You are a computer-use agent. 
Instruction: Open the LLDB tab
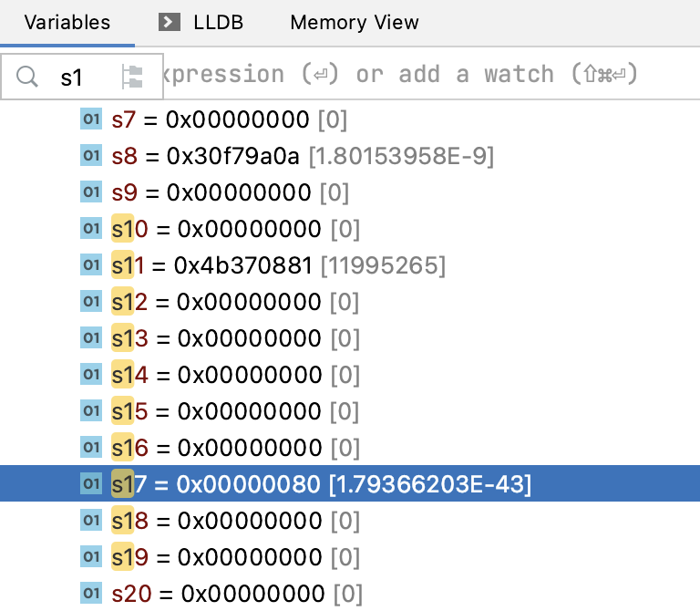click(x=218, y=22)
